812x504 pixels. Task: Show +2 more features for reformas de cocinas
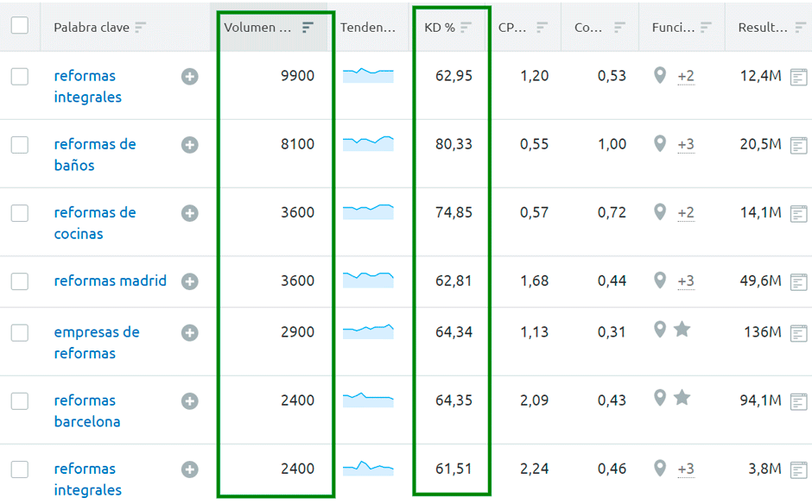pos(686,213)
